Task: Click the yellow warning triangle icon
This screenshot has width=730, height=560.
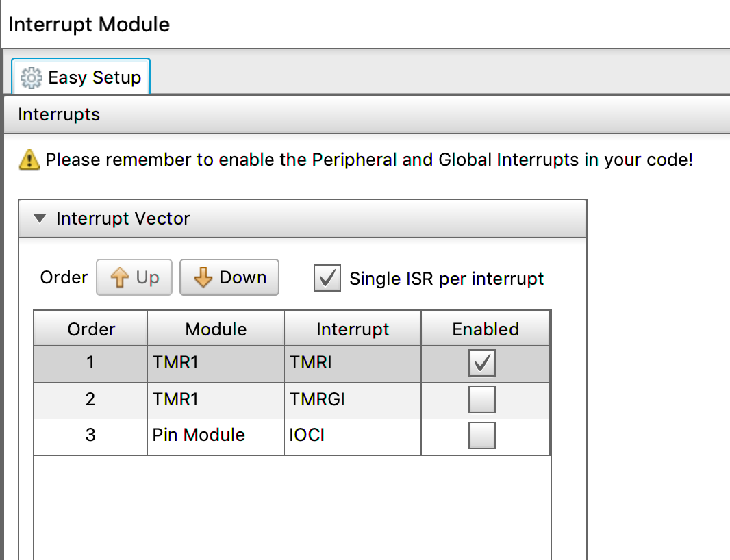Action: pos(29,161)
